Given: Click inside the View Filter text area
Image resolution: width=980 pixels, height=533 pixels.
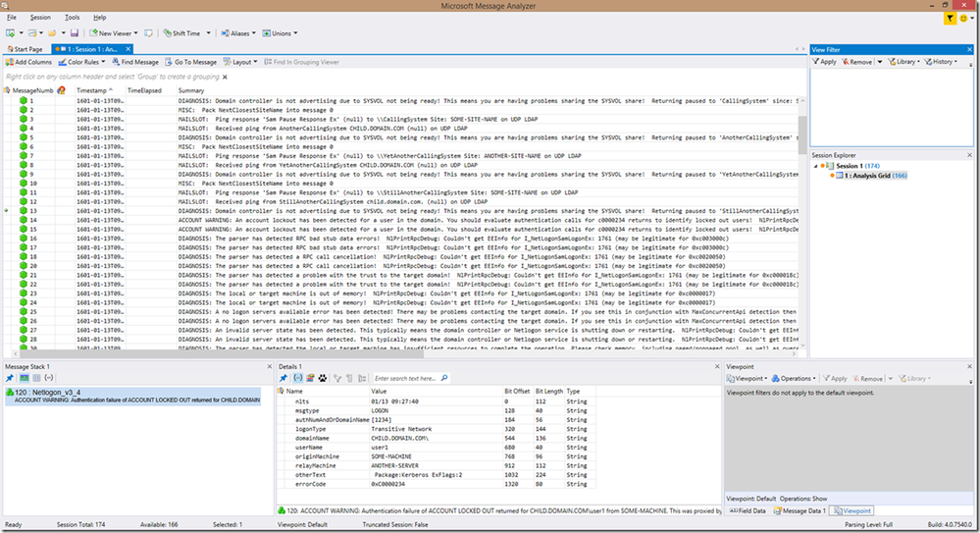Looking at the screenshot, I should tap(892, 107).
